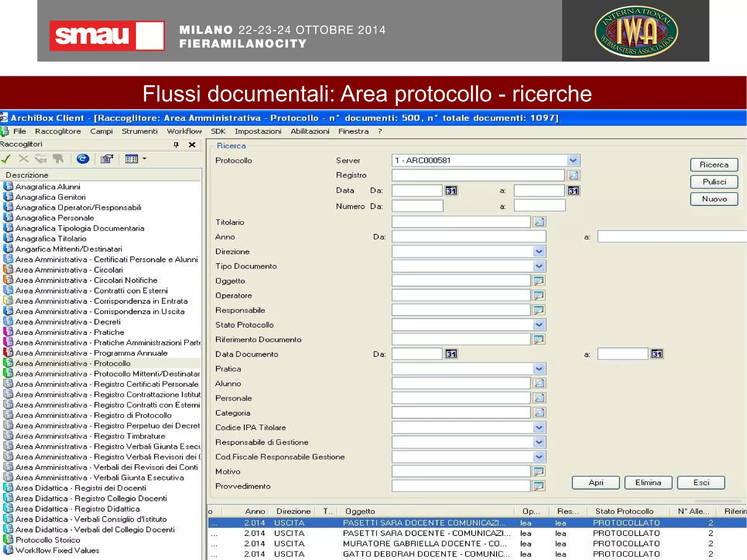Expand the Tipo Documento dropdown
The image size is (747, 560).
click(x=539, y=266)
